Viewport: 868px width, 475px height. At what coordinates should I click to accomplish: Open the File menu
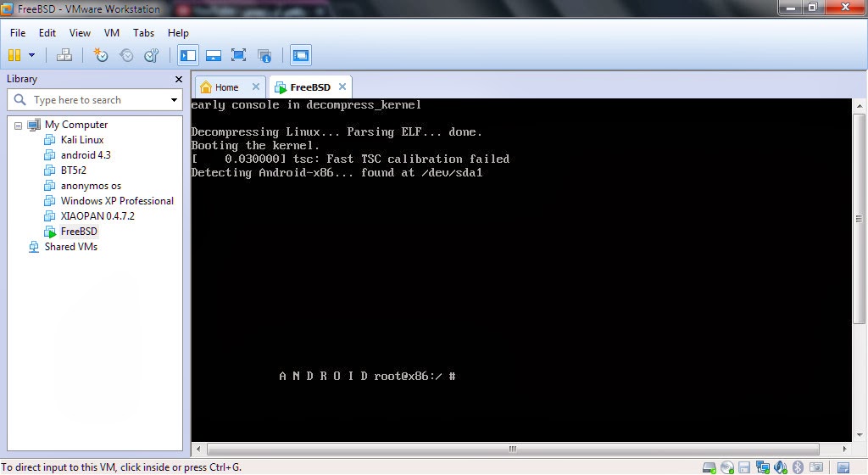(18, 33)
